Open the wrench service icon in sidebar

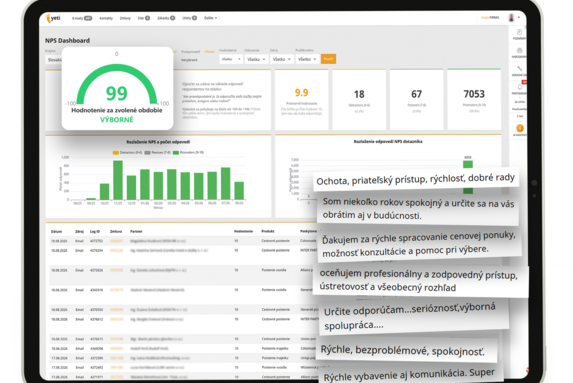tap(519, 70)
